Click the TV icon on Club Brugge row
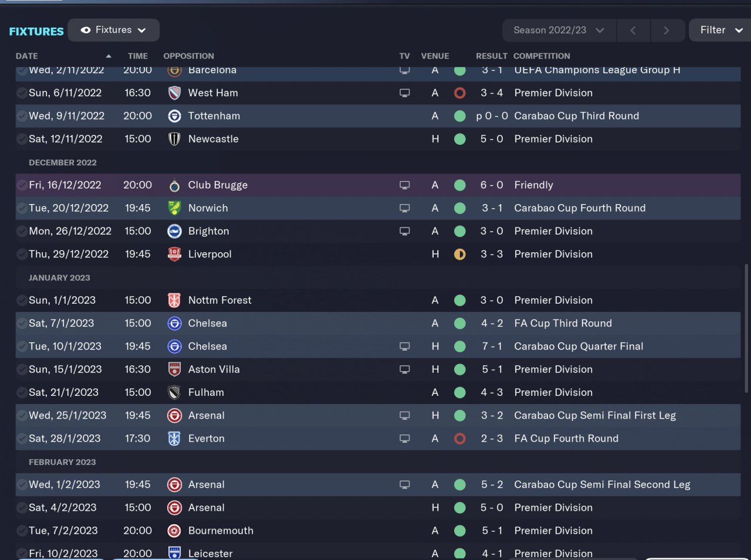Viewport: 751px width, 560px height. coord(404,185)
